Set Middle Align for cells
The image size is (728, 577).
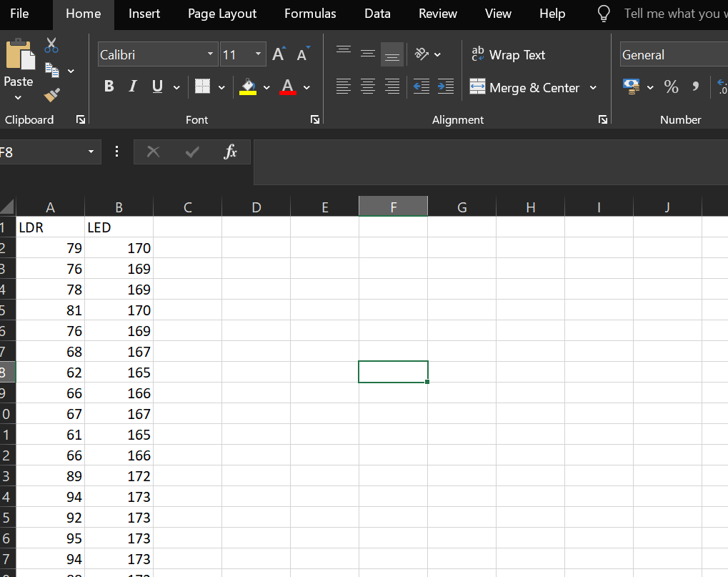click(368, 54)
